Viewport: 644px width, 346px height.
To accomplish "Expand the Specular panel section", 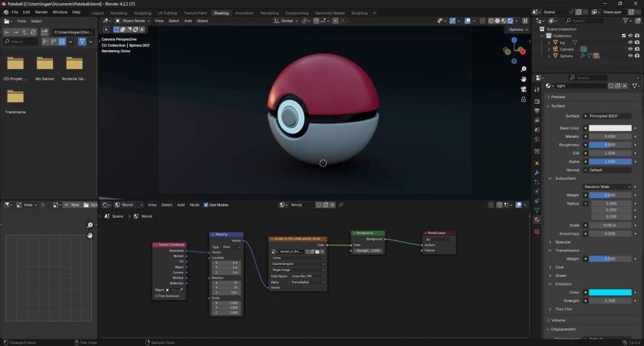I will [x=563, y=242].
